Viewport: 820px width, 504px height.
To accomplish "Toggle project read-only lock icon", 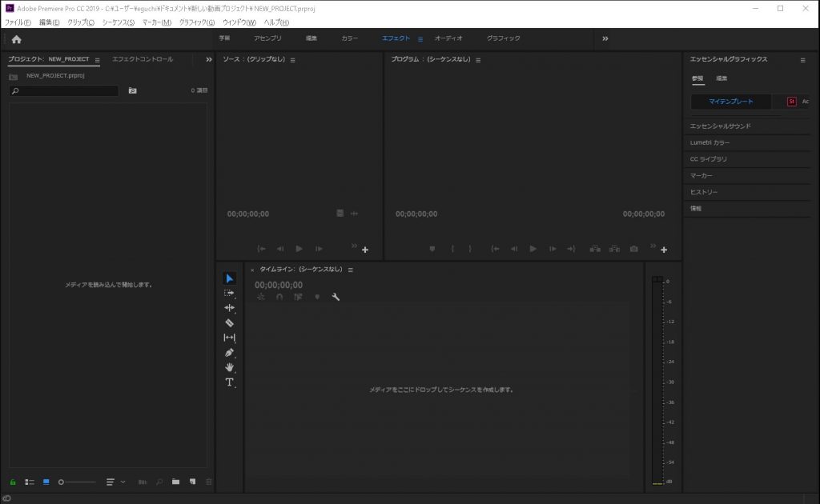I will coord(13,482).
